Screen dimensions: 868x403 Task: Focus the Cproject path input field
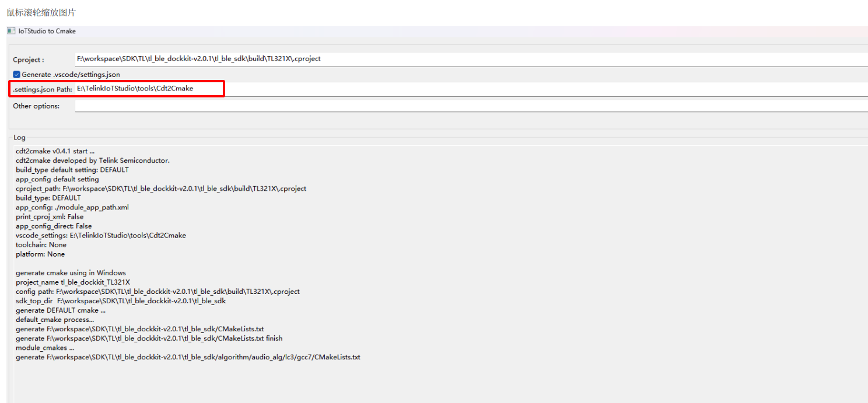click(x=471, y=59)
